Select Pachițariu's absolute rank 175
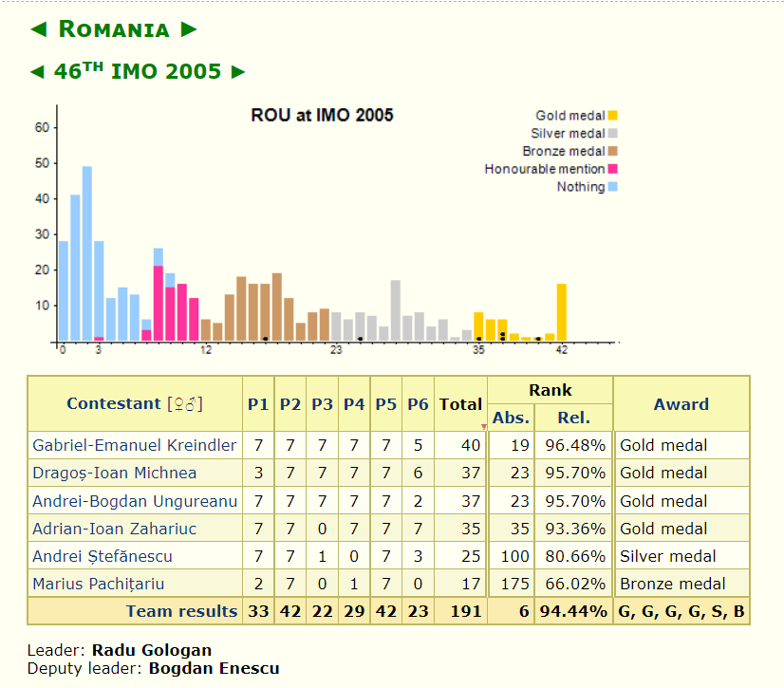Image resolution: width=784 pixels, height=688 pixels. pos(515,584)
